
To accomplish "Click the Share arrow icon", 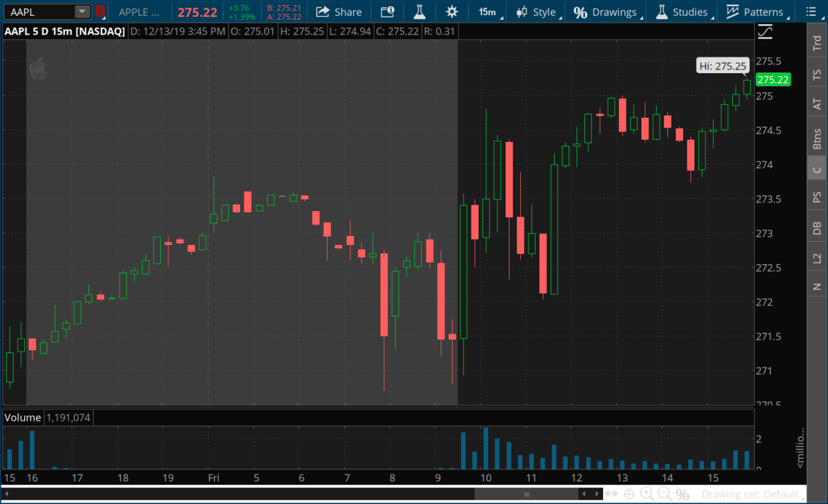I will point(322,12).
